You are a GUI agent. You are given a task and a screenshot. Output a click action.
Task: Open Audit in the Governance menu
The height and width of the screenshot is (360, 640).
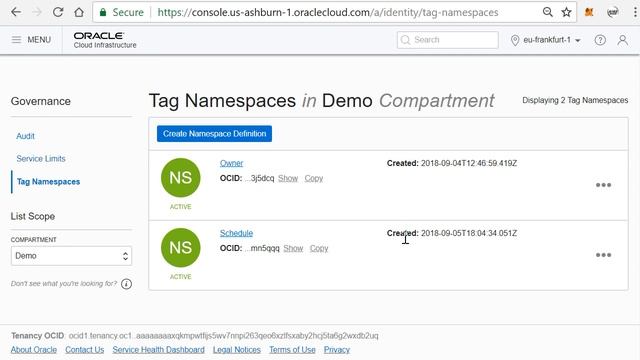(x=25, y=136)
